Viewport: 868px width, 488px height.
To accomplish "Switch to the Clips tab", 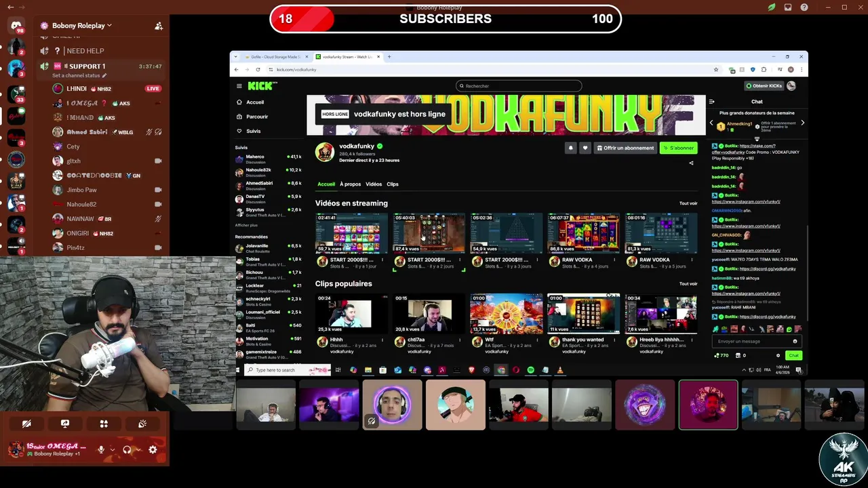I will [x=393, y=184].
